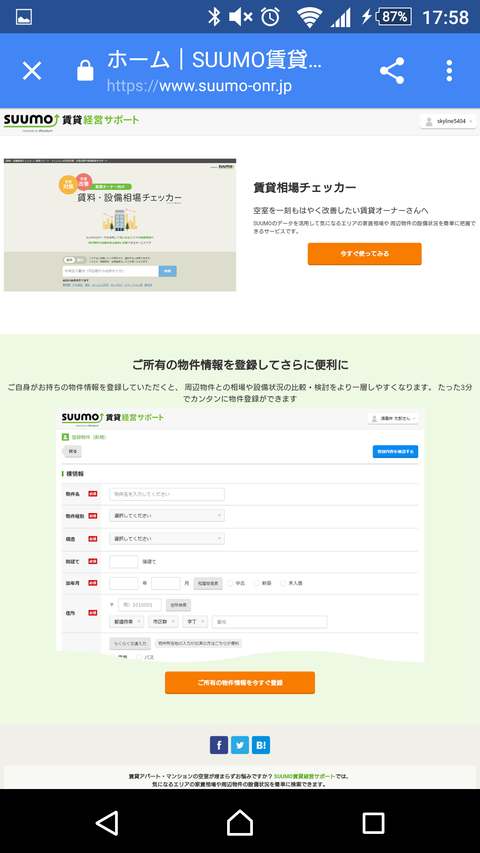Tap the muted sound status icon
480x853 pixels.
[x=240, y=17]
